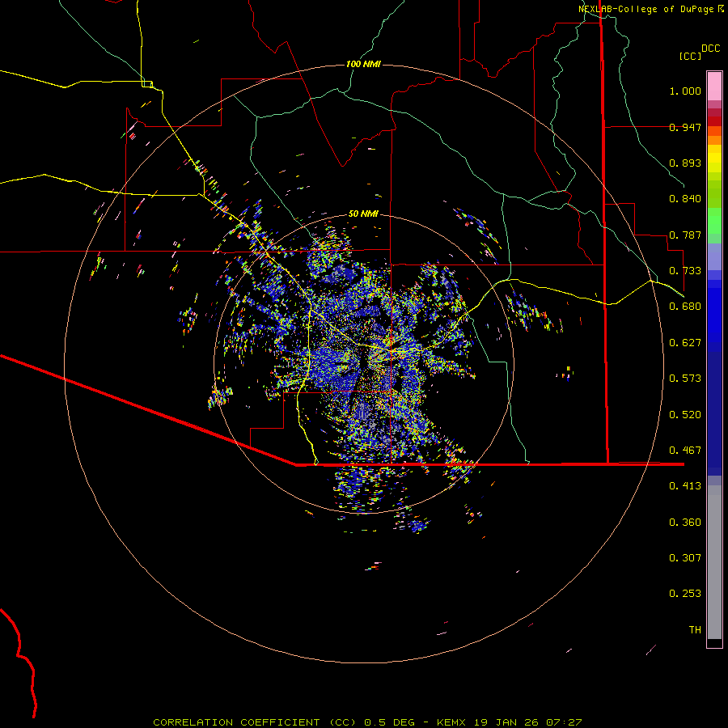Click the 0.893 color scale value
Viewport: 728px width, 728px height.
point(685,163)
